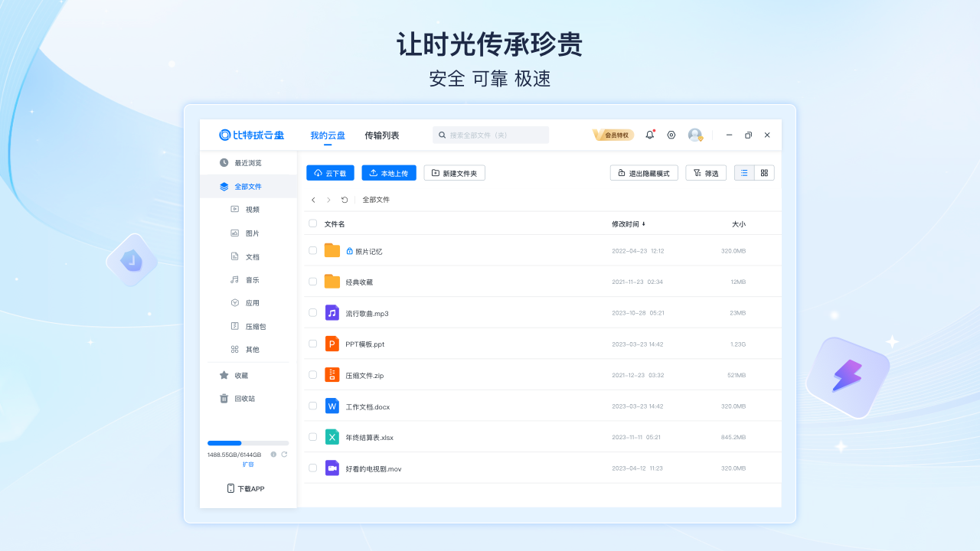The width and height of the screenshot is (980, 551).
Task: Switch to list view layout
Action: click(744, 173)
